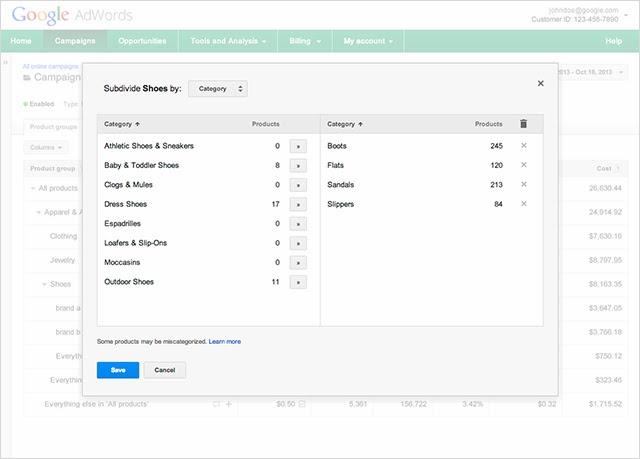Sort left list by Category header
The width and height of the screenshot is (640, 459).
[x=122, y=124]
